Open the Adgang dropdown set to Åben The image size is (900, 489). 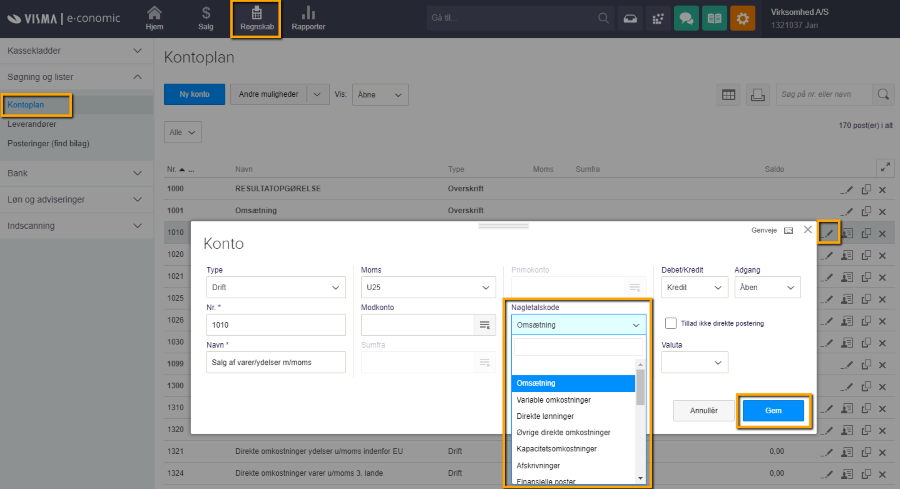pos(767,288)
